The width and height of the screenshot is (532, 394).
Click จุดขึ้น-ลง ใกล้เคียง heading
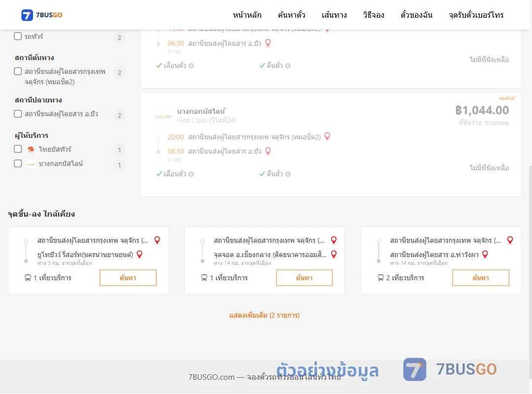[41, 214]
